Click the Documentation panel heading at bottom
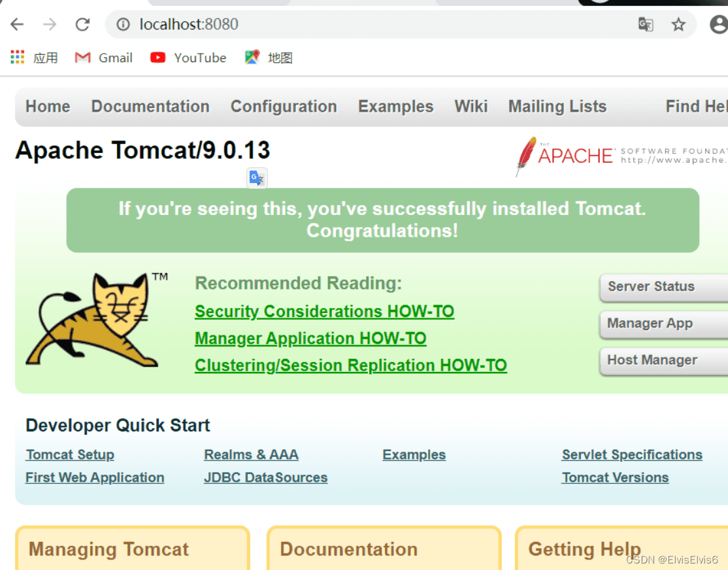Screen dimensions: 728x570 point(349,549)
